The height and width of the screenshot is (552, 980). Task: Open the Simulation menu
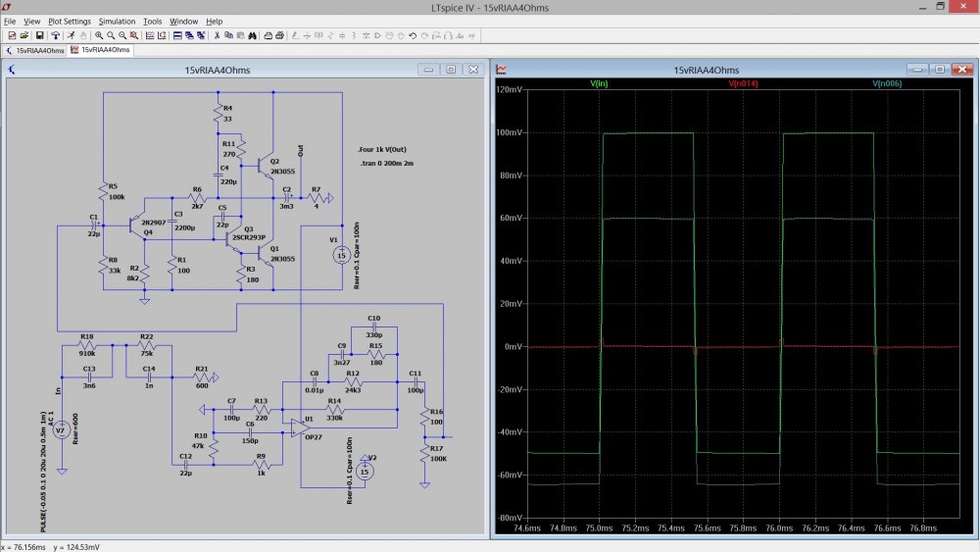coord(117,21)
